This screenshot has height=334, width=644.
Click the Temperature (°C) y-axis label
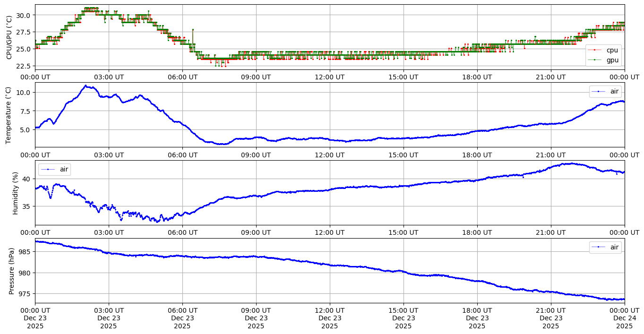tap(8, 115)
